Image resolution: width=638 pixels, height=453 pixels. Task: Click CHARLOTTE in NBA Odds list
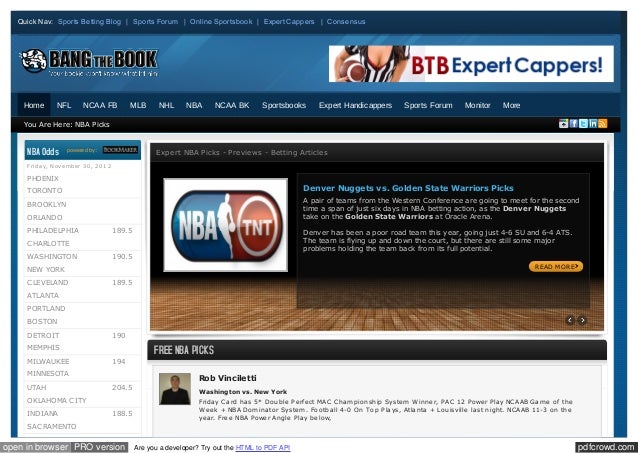(x=48, y=243)
